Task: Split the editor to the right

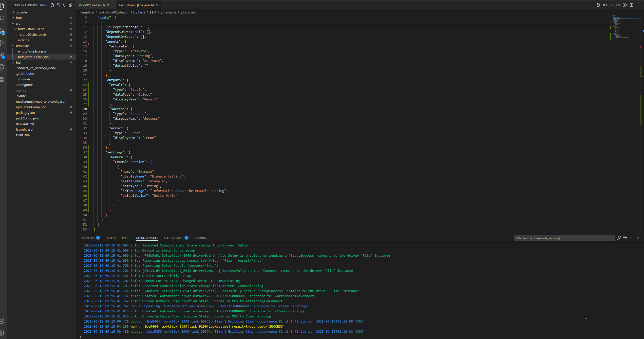Action: pyautogui.click(x=631, y=5)
